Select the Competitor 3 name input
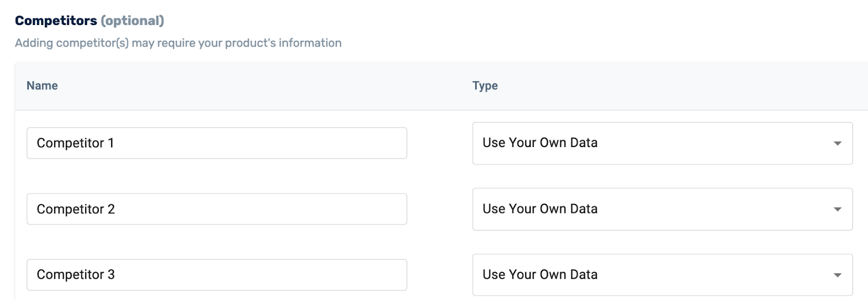This screenshot has height=300, width=868. (216, 275)
